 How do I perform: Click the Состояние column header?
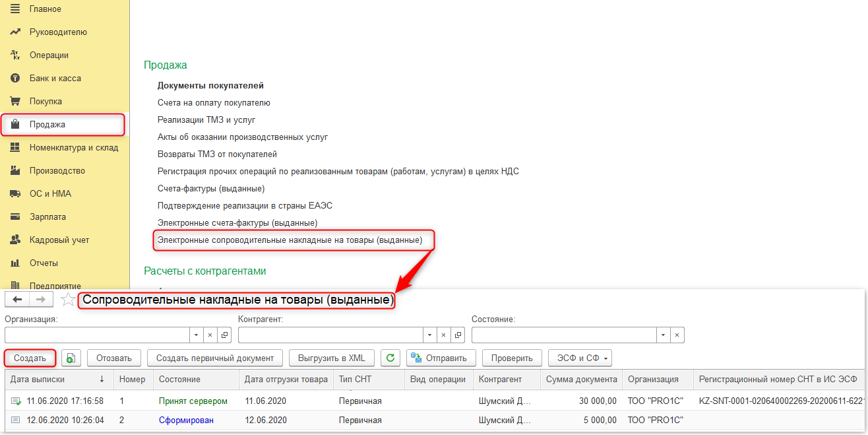[x=196, y=379]
